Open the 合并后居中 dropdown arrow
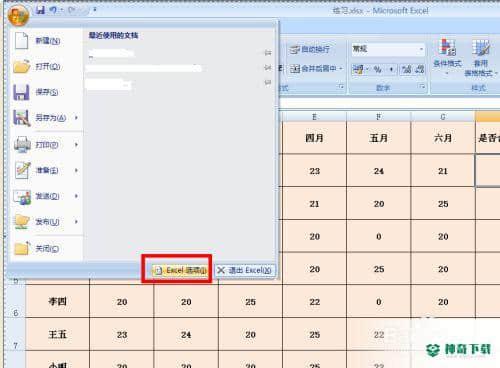This screenshot has width=500, height=368. 341,69
